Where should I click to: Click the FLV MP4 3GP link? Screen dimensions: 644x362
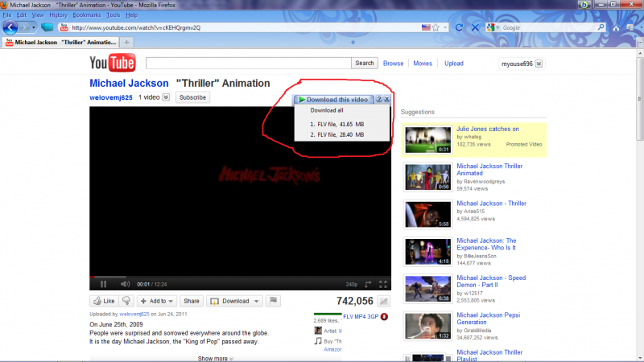pos(361,316)
